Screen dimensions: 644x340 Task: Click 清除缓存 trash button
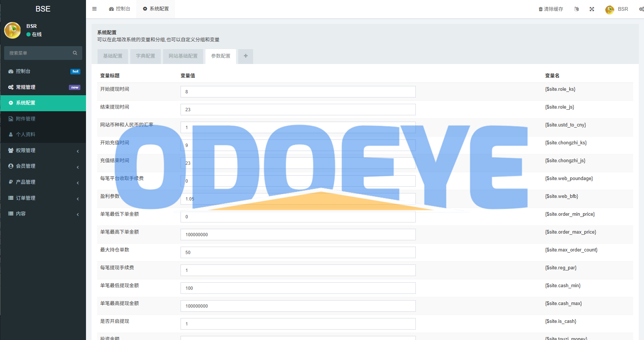[x=551, y=9]
